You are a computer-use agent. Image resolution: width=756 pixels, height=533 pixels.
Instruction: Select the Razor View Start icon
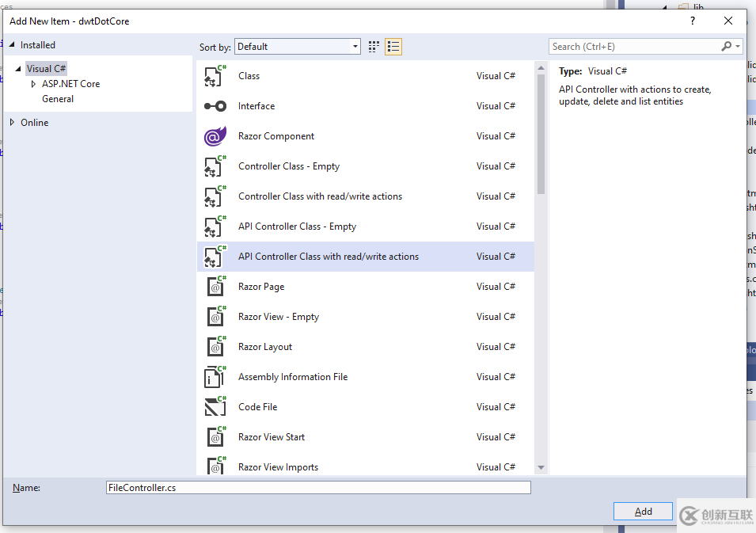[215, 437]
